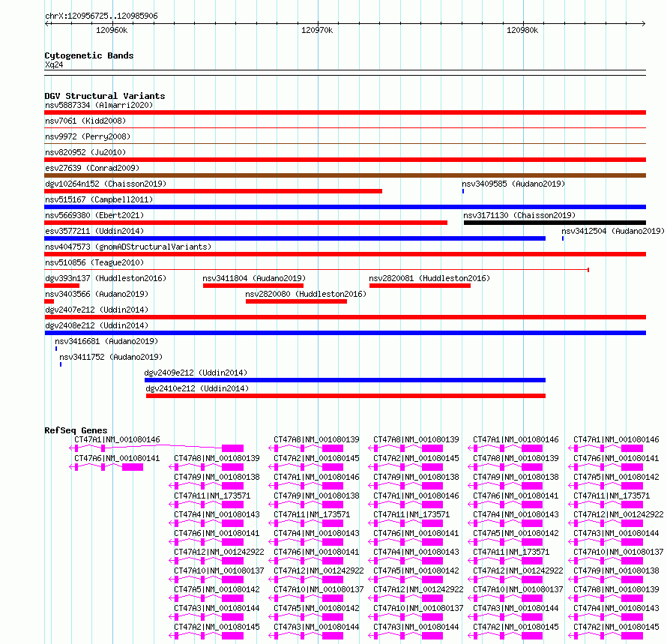The height and width of the screenshot is (644, 667).
Task: Click the small blue mark under nsv3411752
Action: (x=61, y=364)
